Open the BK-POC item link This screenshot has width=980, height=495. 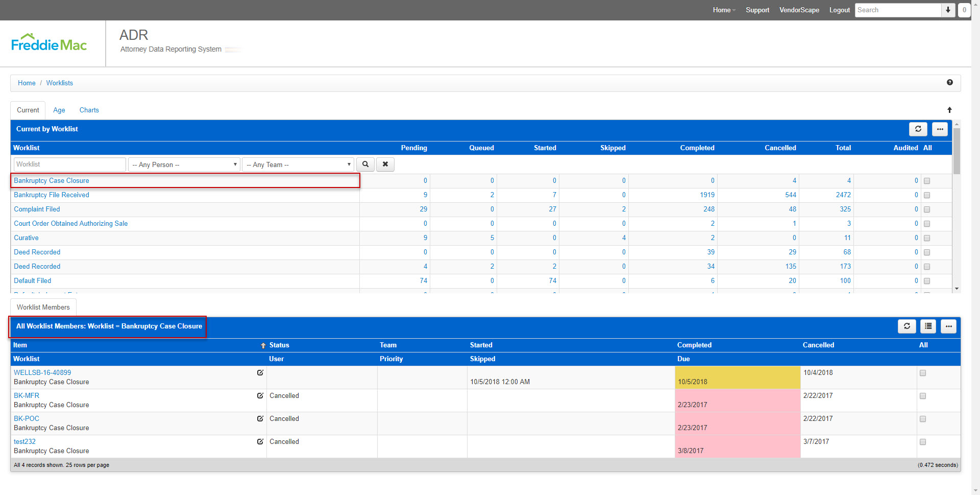click(27, 419)
